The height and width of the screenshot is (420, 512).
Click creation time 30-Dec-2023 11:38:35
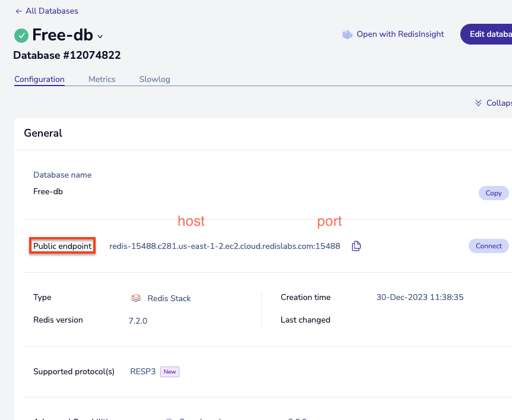pos(420,297)
